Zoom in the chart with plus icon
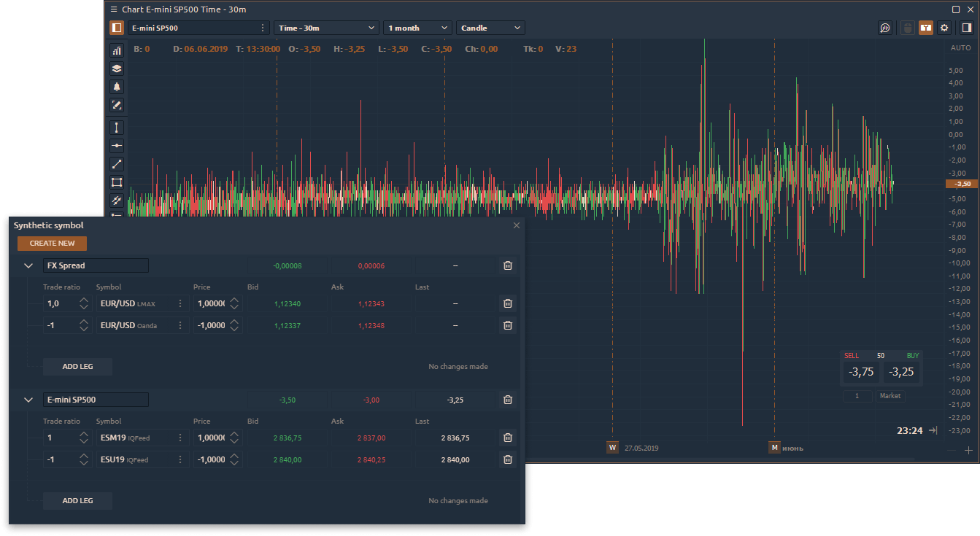980x536 pixels. [968, 451]
